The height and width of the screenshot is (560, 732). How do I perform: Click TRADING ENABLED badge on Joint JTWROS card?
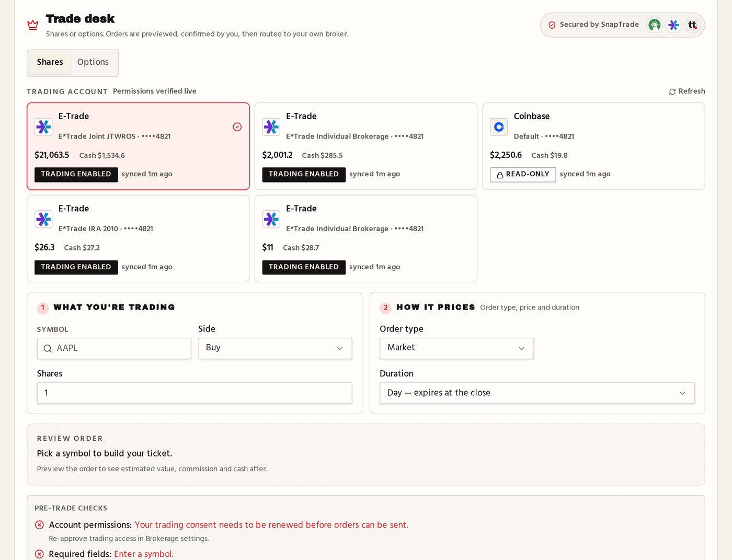tap(76, 175)
